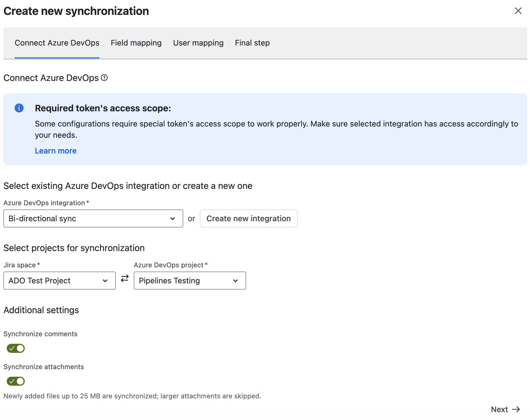Screen dimensions: 530x420
Task: Select the Final step tab
Action: 252,43
